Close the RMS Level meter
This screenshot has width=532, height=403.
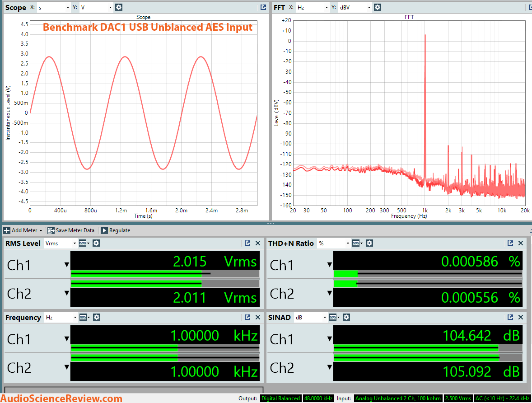[258, 243]
